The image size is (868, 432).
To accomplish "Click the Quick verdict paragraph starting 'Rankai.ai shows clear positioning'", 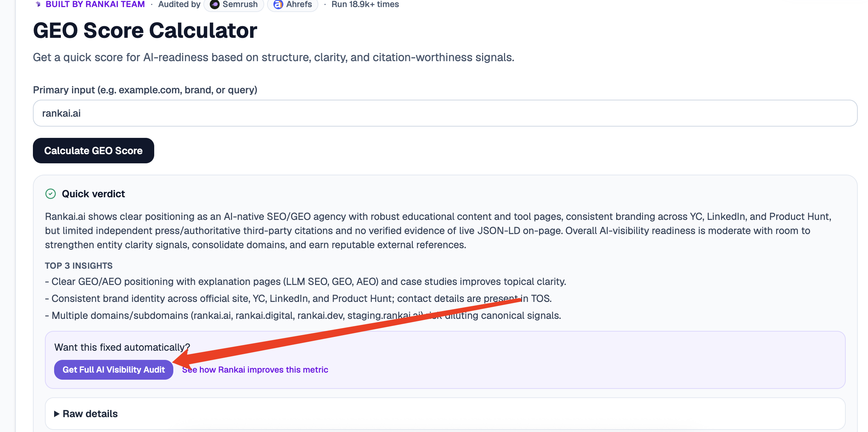I will click(x=438, y=230).
